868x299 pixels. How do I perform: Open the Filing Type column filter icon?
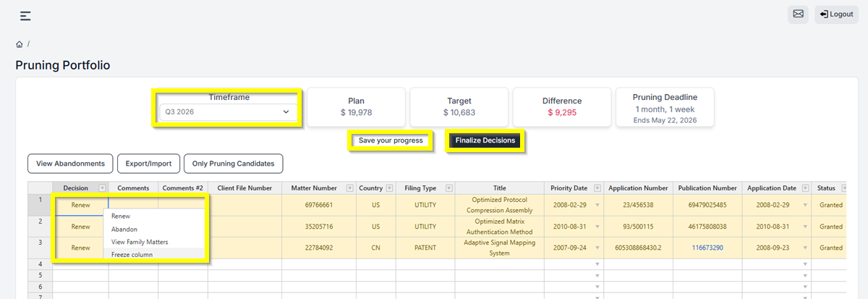pyautogui.click(x=449, y=188)
